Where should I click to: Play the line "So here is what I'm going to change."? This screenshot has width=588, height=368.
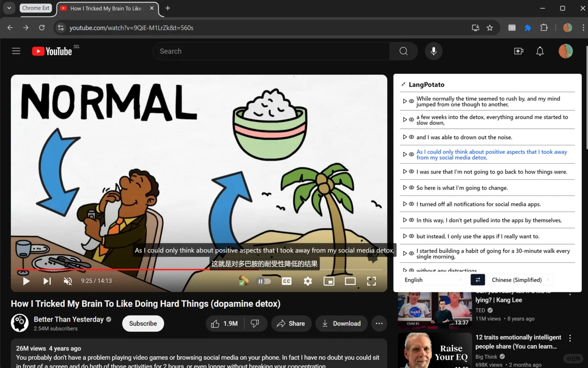click(x=405, y=188)
